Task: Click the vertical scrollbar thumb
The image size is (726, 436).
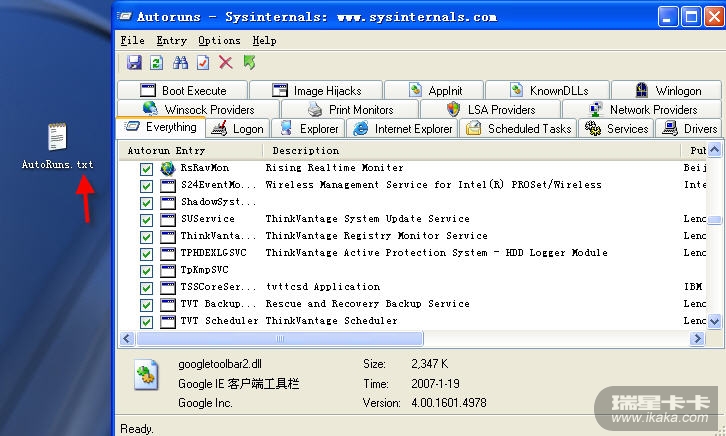Action: click(714, 220)
